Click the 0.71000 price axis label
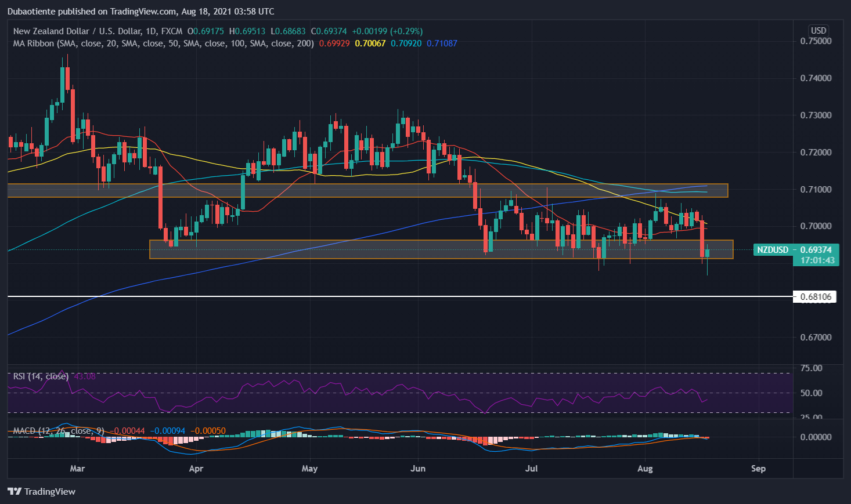Screen dimensions: 851x504 click(816, 190)
